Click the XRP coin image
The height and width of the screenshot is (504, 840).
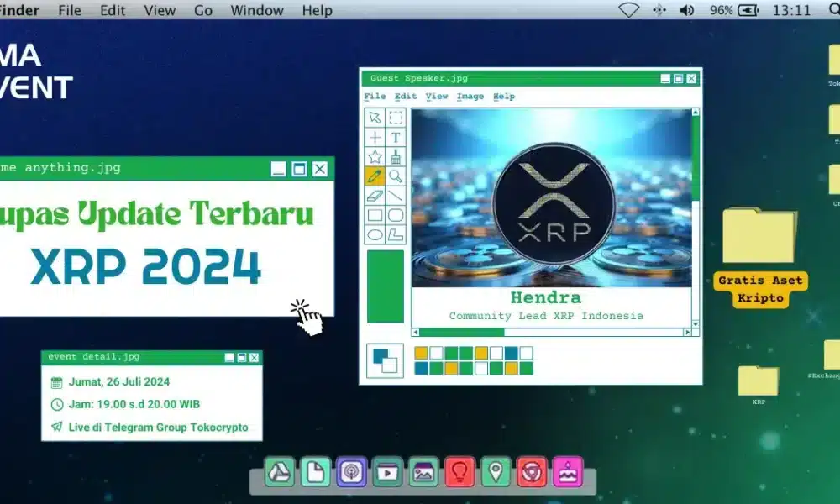coord(554,204)
